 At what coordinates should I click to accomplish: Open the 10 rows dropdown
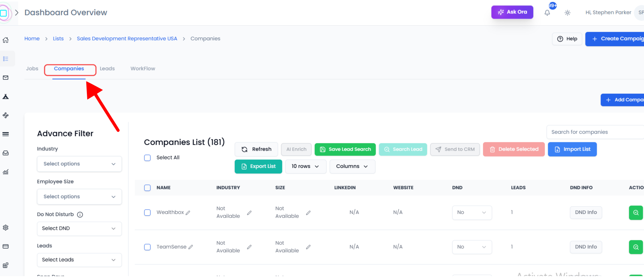click(305, 167)
